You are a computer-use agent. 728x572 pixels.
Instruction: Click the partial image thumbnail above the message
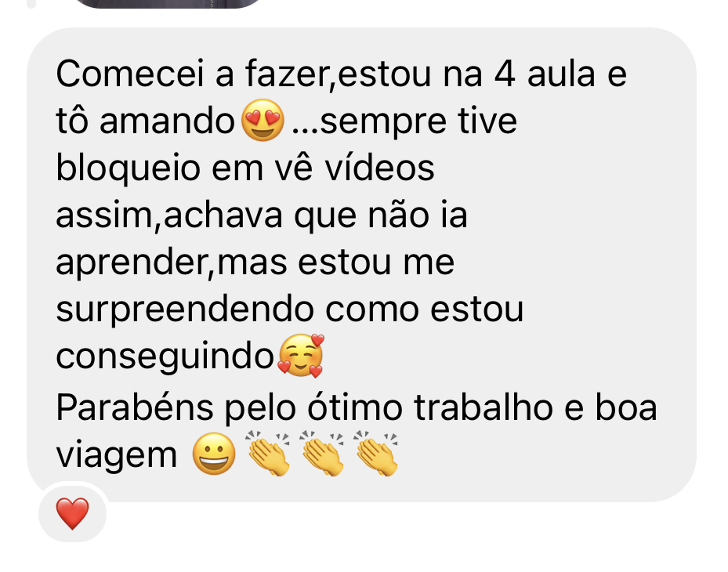tap(168, 4)
